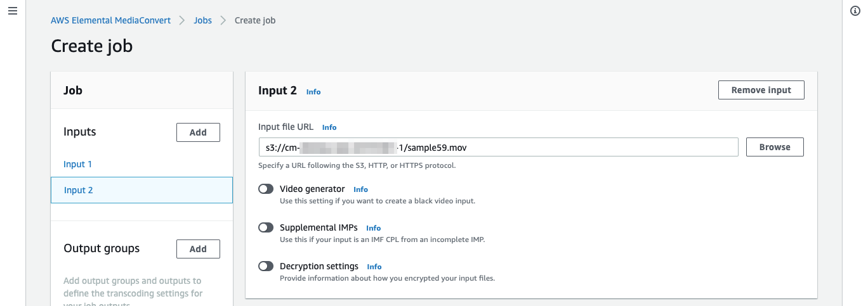This screenshot has height=306, width=868.
Task: Select Input 1 in the job panel
Action: (x=77, y=164)
